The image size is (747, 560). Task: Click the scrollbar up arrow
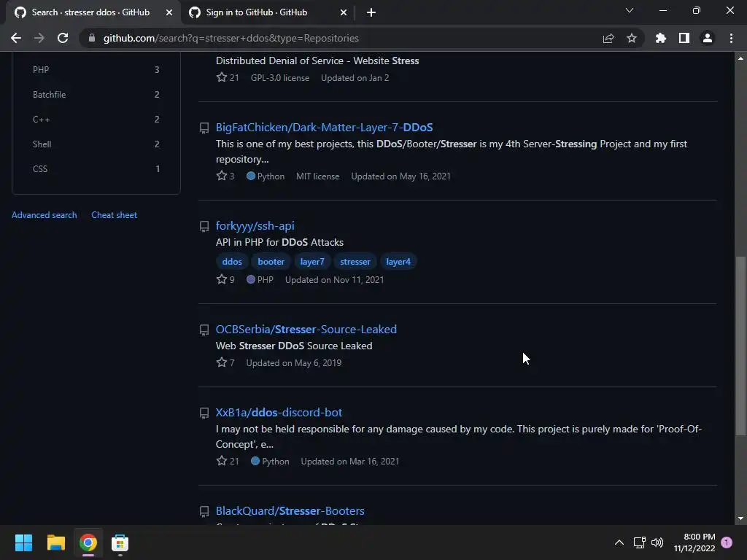click(740, 58)
